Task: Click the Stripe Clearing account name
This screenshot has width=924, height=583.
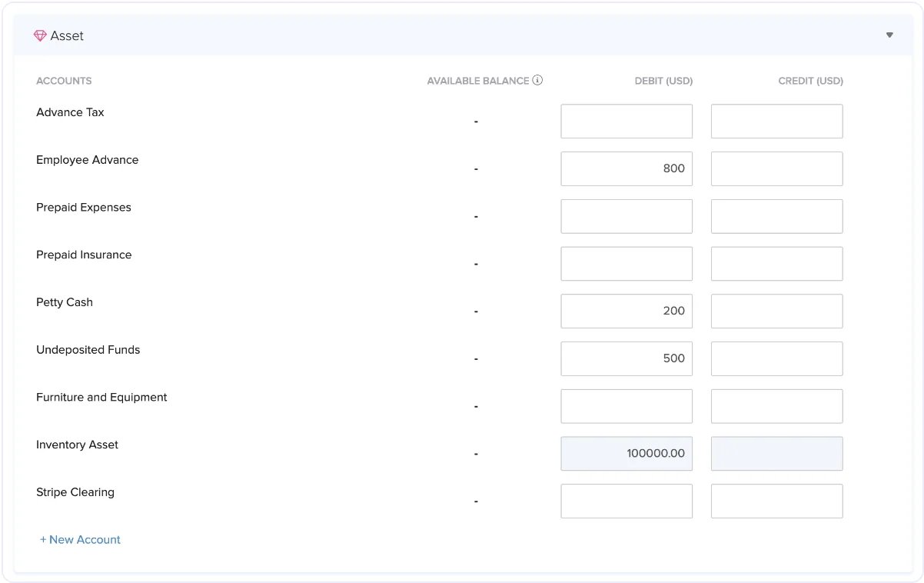Action: tap(75, 492)
